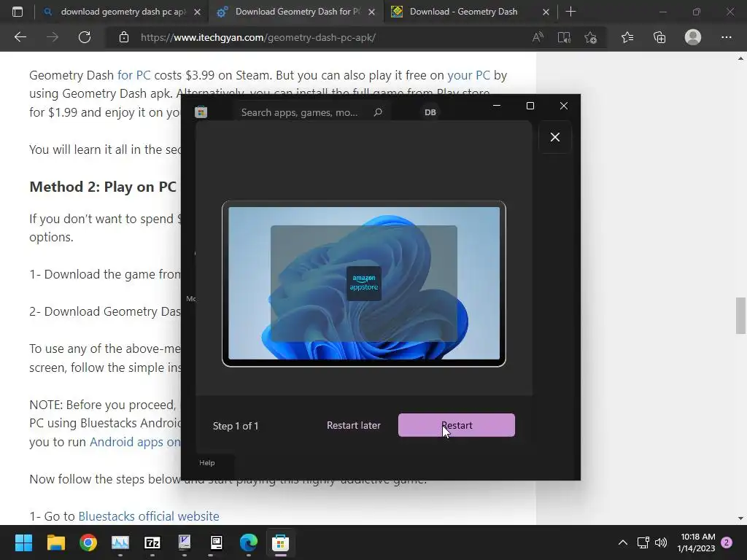The width and height of the screenshot is (747, 560).
Task: Open the Edge tab actions menu icon
Action: (x=18, y=12)
